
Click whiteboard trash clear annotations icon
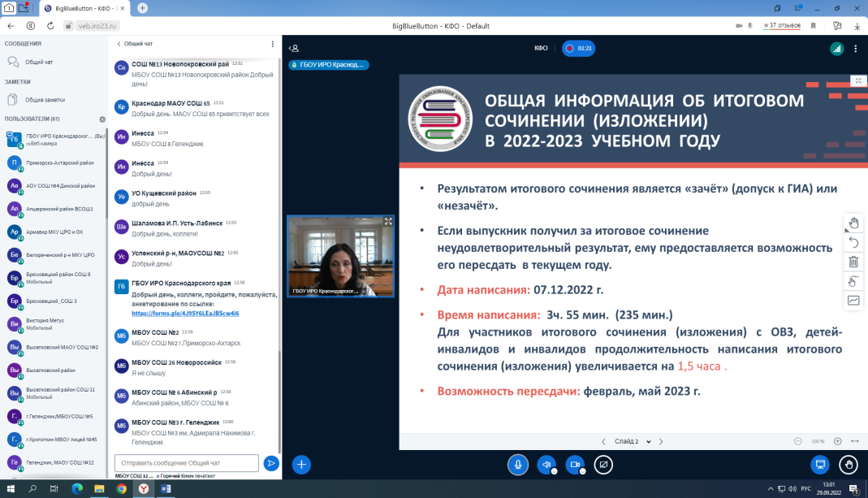point(853,262)
